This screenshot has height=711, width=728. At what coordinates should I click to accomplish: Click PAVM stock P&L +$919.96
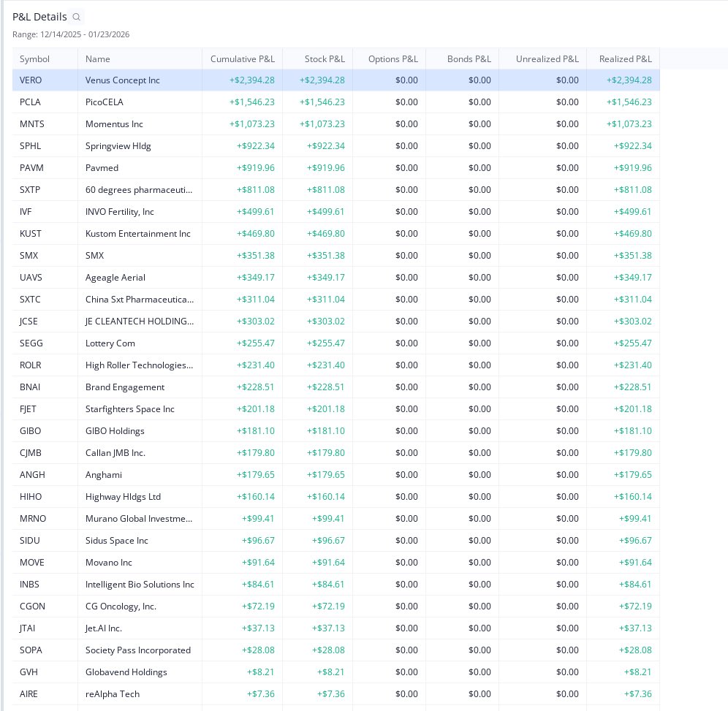[325, 168]
